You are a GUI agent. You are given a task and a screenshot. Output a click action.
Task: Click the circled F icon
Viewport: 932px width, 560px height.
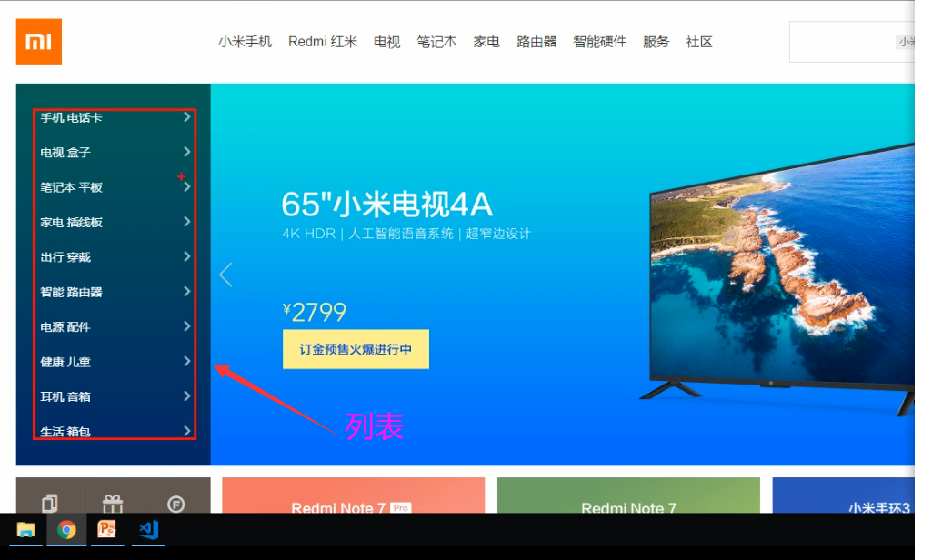pos(175,505)
